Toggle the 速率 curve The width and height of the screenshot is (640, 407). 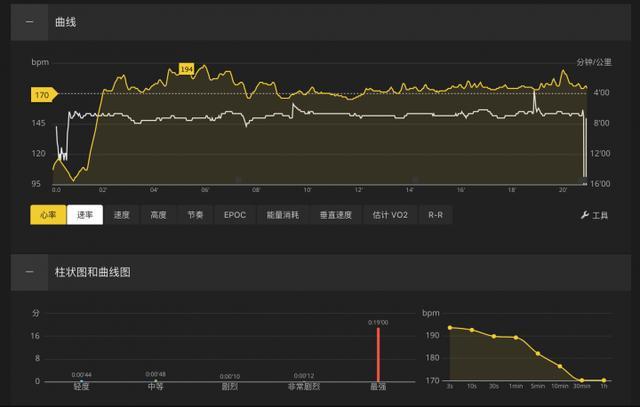point(85,215)
